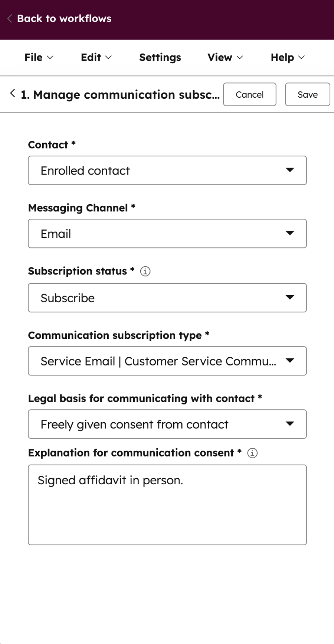Click the info icon beside Subscription status
The height and width of the screenshot is (644, 334).
click(x=145, y=271)
